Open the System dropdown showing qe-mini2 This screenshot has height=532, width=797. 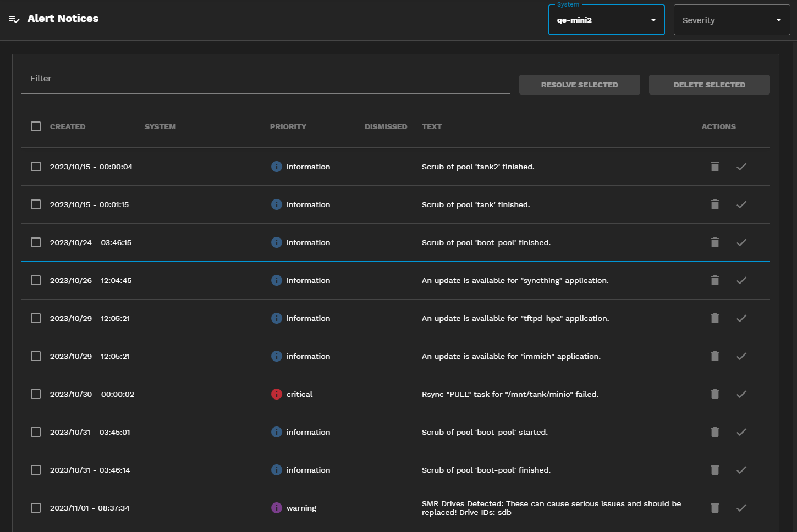click(606, 20)
